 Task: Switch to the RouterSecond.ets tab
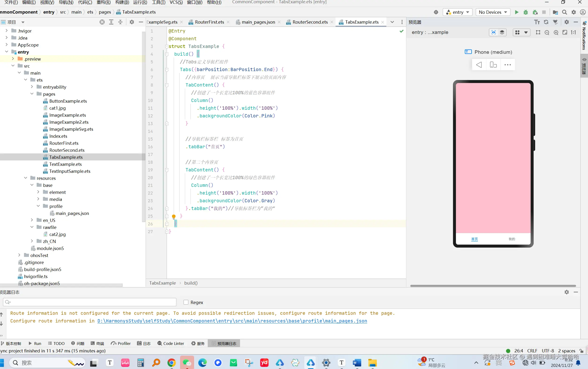click(x=310, y=22)
